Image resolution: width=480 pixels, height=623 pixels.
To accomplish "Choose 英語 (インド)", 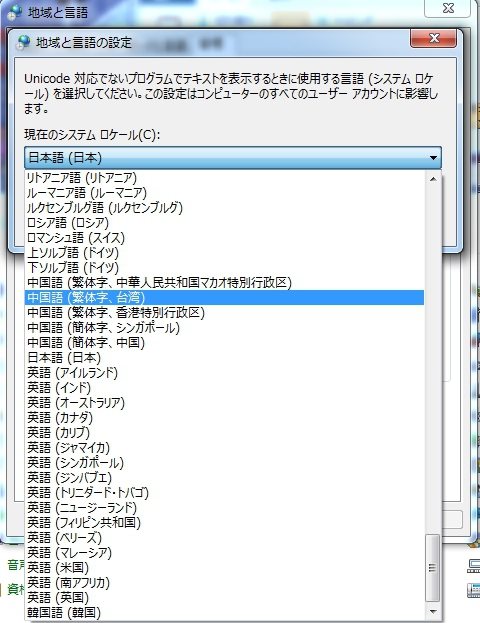I will (x=224, y=388).
